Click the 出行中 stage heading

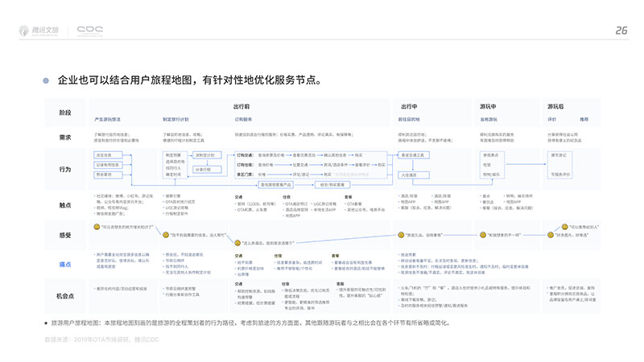click(x=409, y=106)
